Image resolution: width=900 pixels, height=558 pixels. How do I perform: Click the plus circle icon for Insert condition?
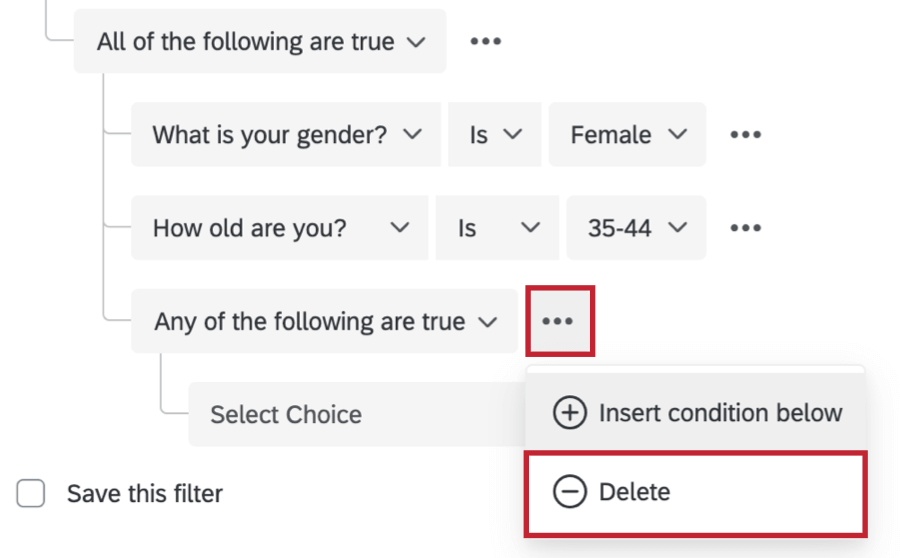(x=570, y=413)
